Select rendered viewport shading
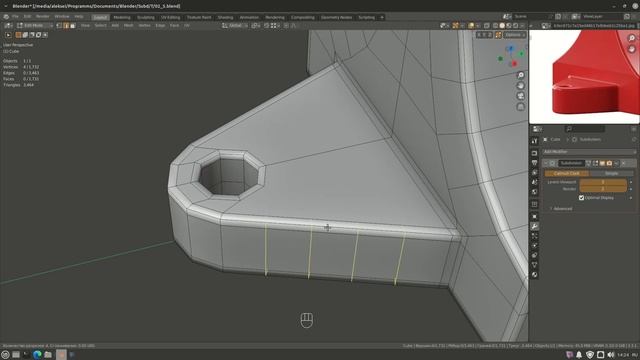Image resolution: width=640 pixels, height=360 pixels. [x=515, y=25]
